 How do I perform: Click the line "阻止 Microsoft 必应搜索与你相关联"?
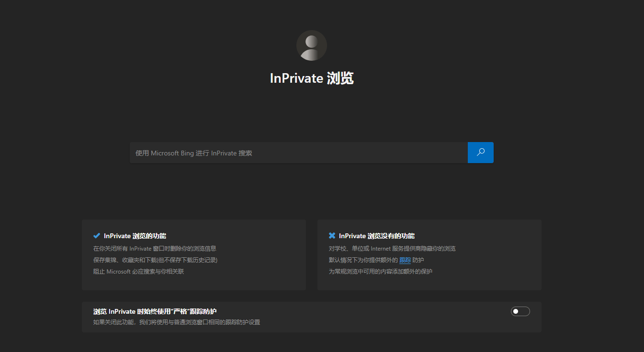point(138,272)
